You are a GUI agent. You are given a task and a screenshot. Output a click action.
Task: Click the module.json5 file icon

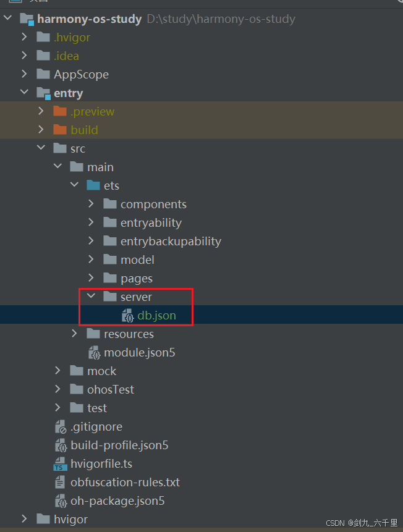coord(95,353)
